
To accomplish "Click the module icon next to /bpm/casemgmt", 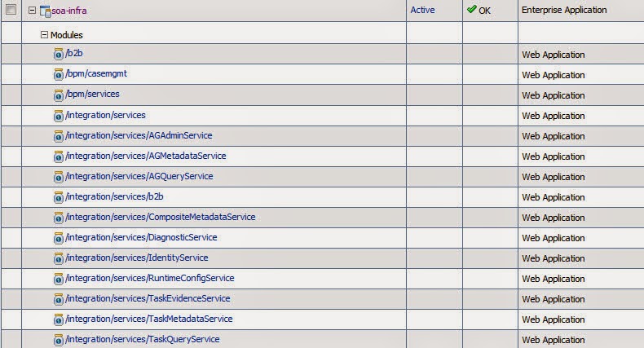I will click(59, 74).
